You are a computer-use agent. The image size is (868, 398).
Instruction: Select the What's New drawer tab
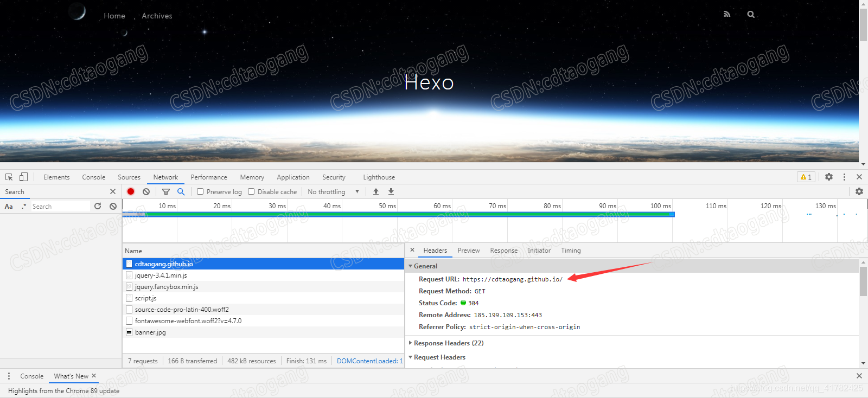71,376
